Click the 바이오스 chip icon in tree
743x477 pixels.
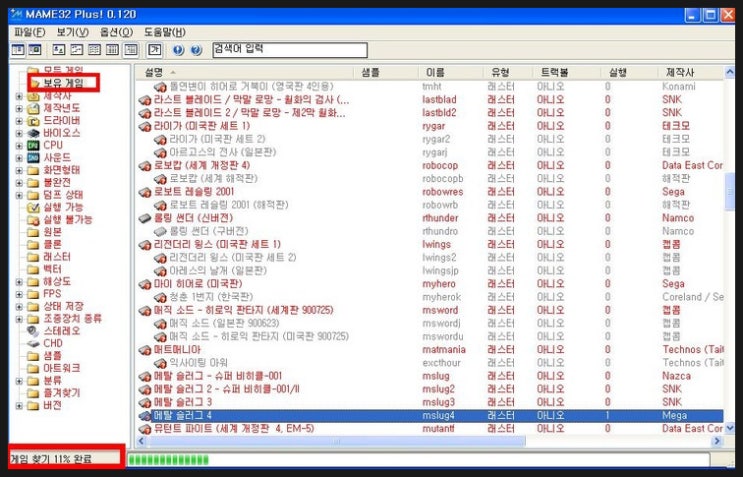click(33, 133)
